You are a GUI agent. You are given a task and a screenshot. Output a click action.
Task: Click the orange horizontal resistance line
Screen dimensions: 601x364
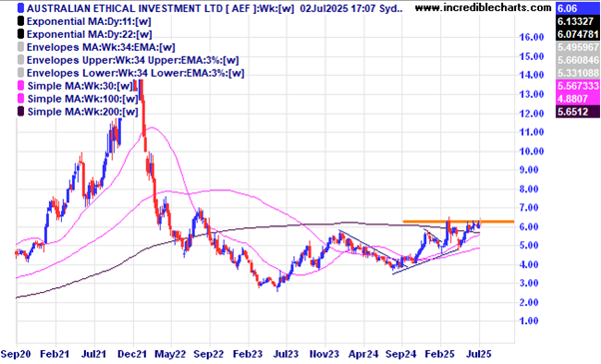point(458,221)
